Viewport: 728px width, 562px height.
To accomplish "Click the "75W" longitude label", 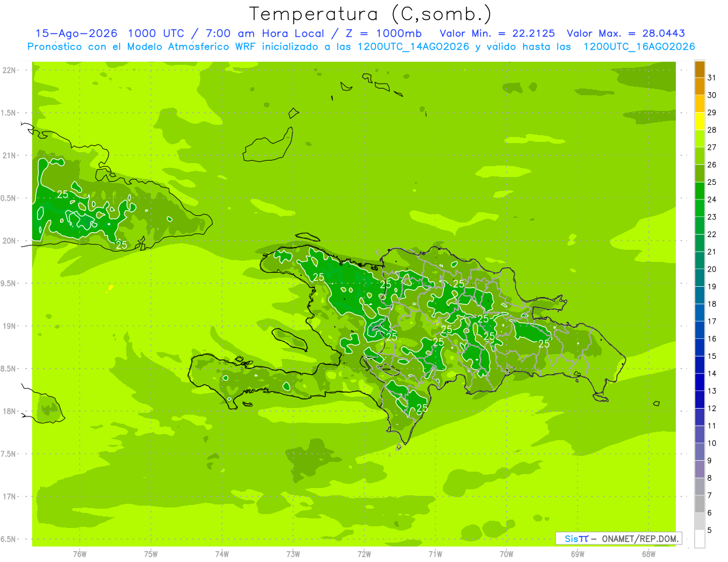I will click(x=151, y=554).
